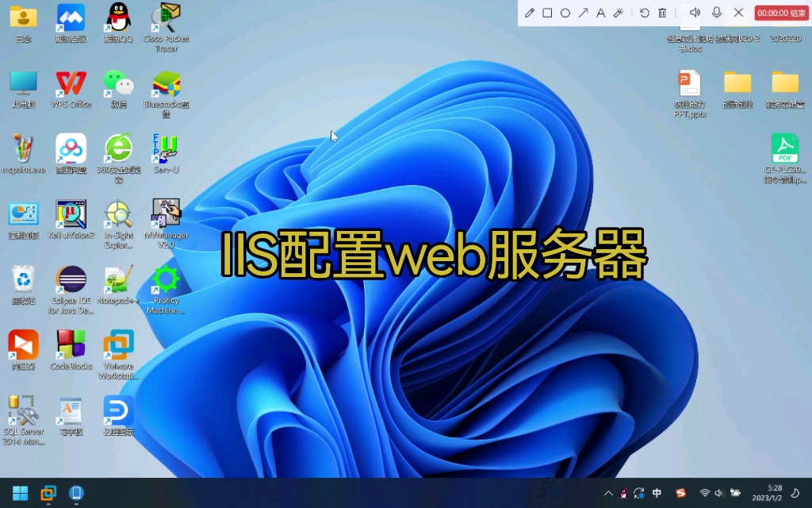Select the 服务器配置 folder
The width and height of the screenshot is (812, 508).
pos(785,89)
